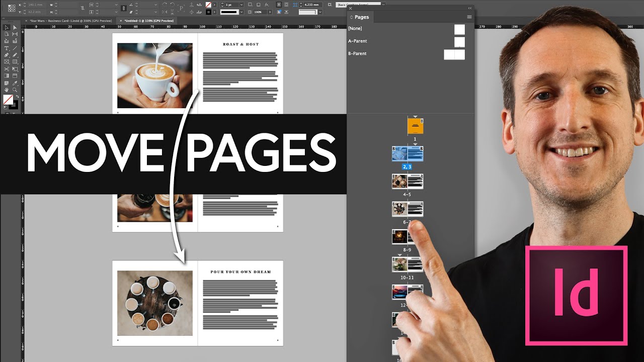Select the Pencil tool
This screenshot has height=362, width=644.
tap(15, 55)
